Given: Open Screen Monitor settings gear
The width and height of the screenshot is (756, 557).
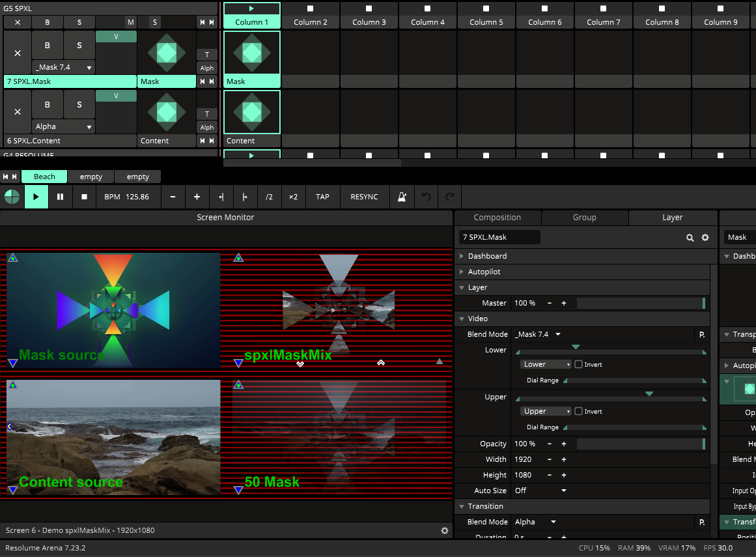Looking at the screenshot, I should 445,530.
